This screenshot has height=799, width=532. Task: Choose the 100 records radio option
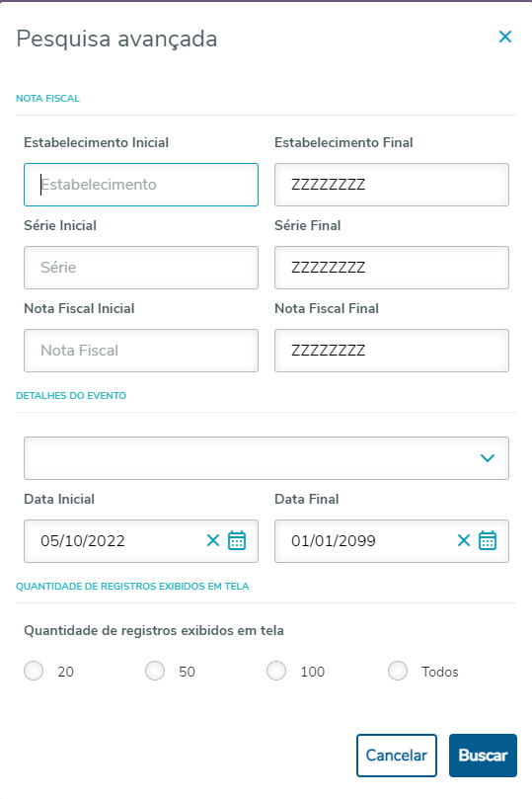(276, 671)
